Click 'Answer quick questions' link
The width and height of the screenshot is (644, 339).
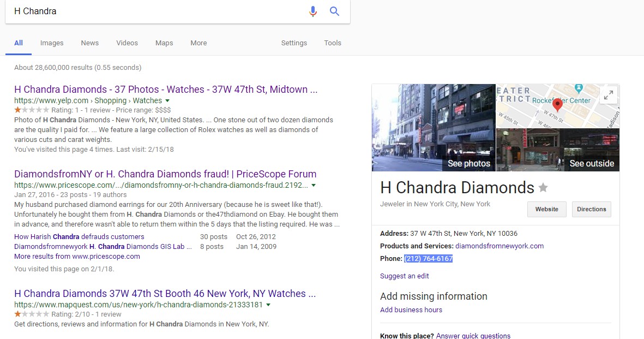(x=473, y=336)
